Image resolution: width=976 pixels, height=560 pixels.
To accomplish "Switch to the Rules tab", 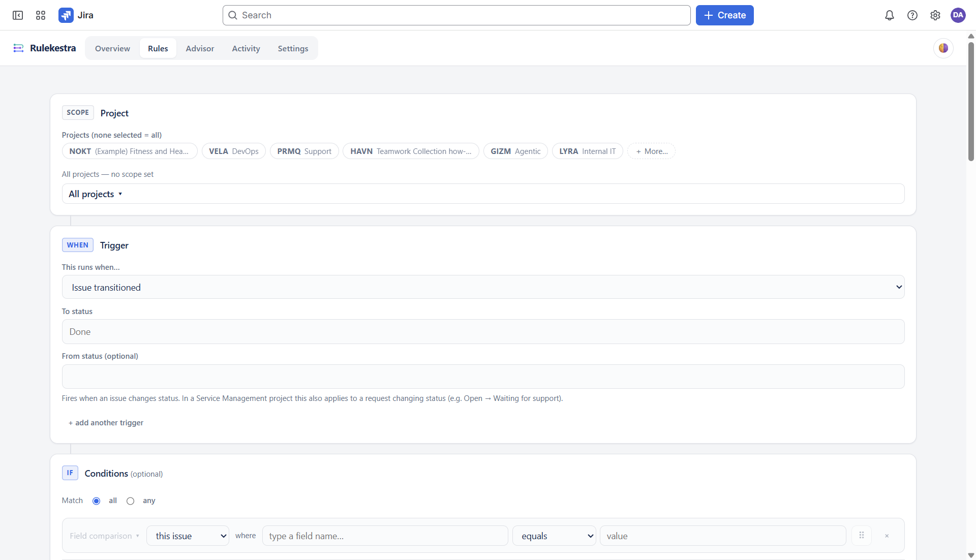I will click(158, 48).
